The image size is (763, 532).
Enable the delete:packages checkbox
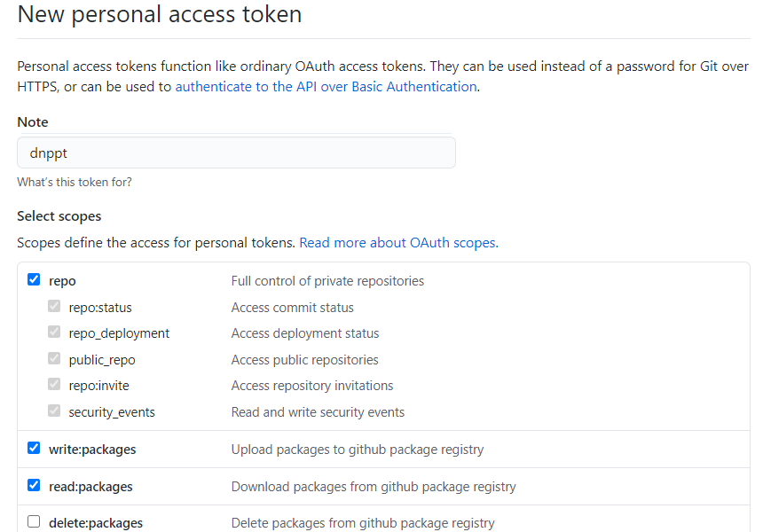(34, 521)
